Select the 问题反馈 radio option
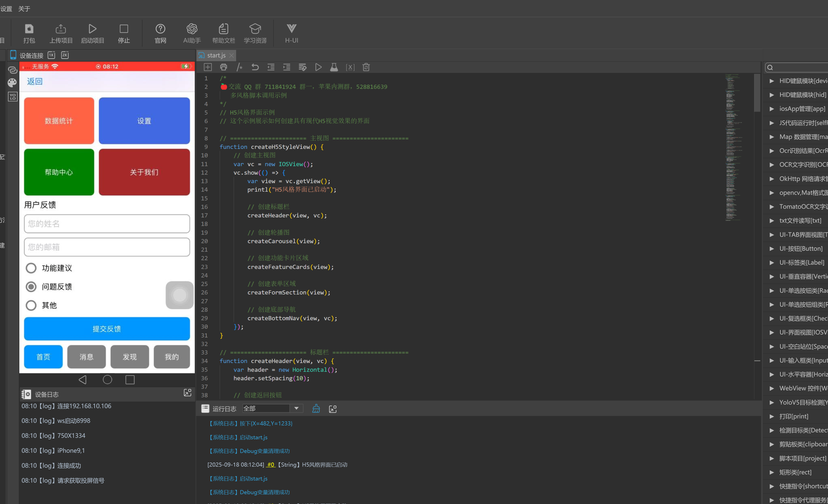 pos(31,287)
